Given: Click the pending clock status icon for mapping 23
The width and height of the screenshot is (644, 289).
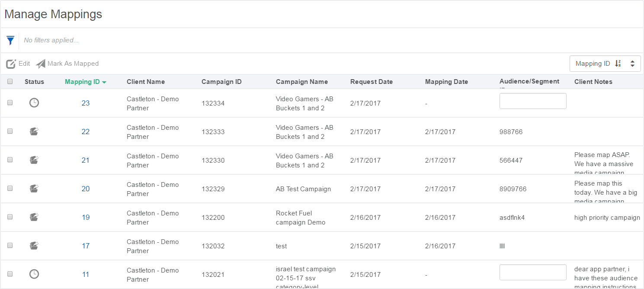Looking at the screenshot, I should coord(34,103).
